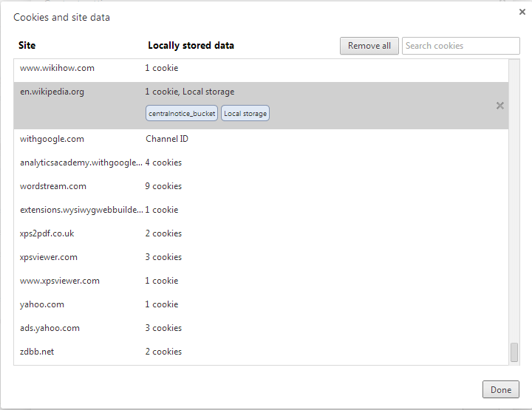
Task: Click the Done button
Action: pyautogui.click(x=501, y=389)
